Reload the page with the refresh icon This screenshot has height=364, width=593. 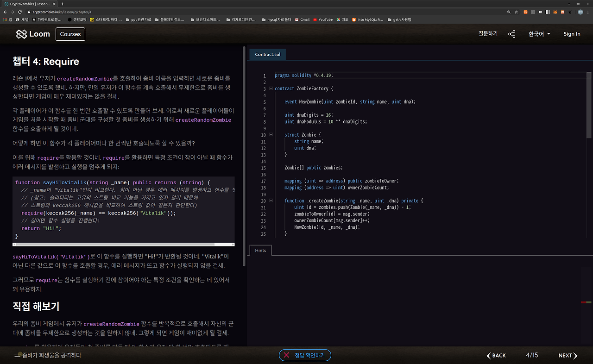[x=20, y=12]
